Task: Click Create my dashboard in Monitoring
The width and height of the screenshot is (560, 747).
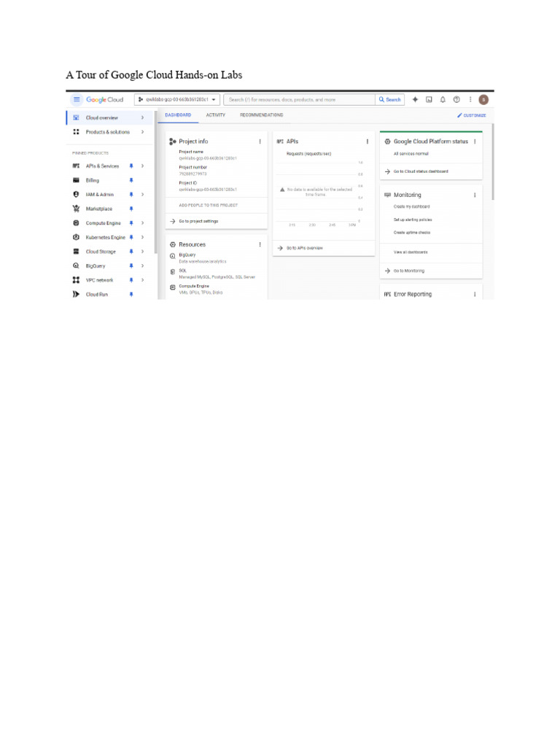Action: (x=412, y=206)
